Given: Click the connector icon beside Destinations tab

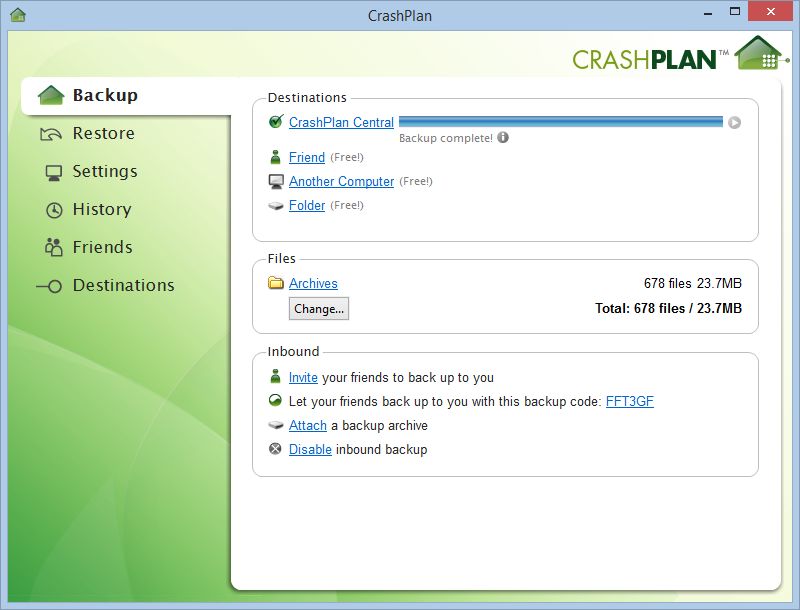Looking at the screenshot, I should pos(49,287).
